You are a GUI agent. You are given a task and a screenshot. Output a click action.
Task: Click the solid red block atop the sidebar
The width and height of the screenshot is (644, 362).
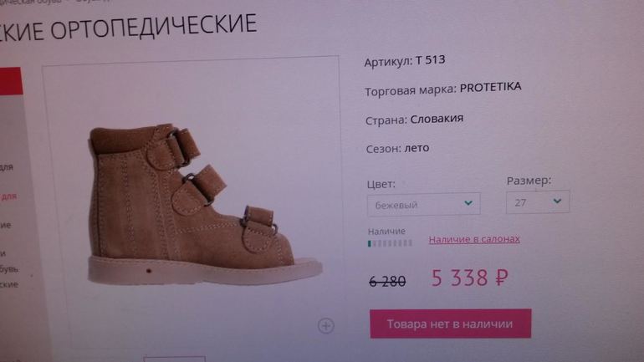(11, 81)
